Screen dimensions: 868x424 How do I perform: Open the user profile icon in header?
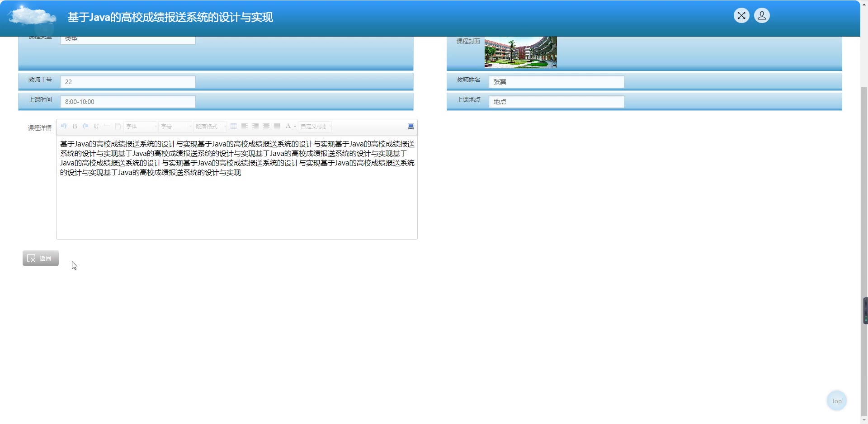tap(762, 16)
